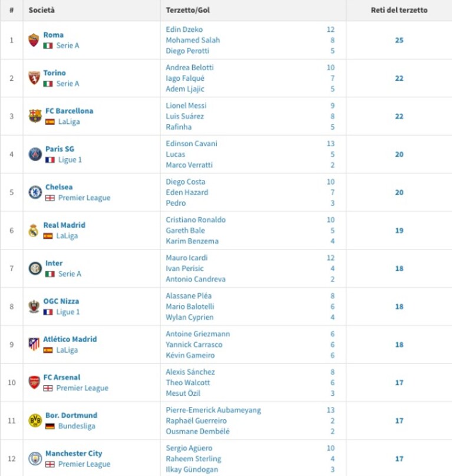This screenshot has width=452, height=476.
Task: Click the Roma club crest icon
Action: click(x=34, y=40)
